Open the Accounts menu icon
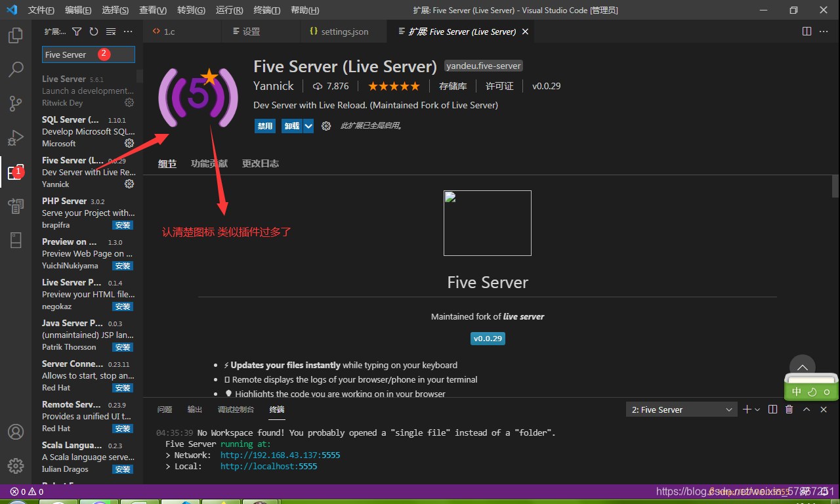The image size is (840, 504). click(16, 432)
